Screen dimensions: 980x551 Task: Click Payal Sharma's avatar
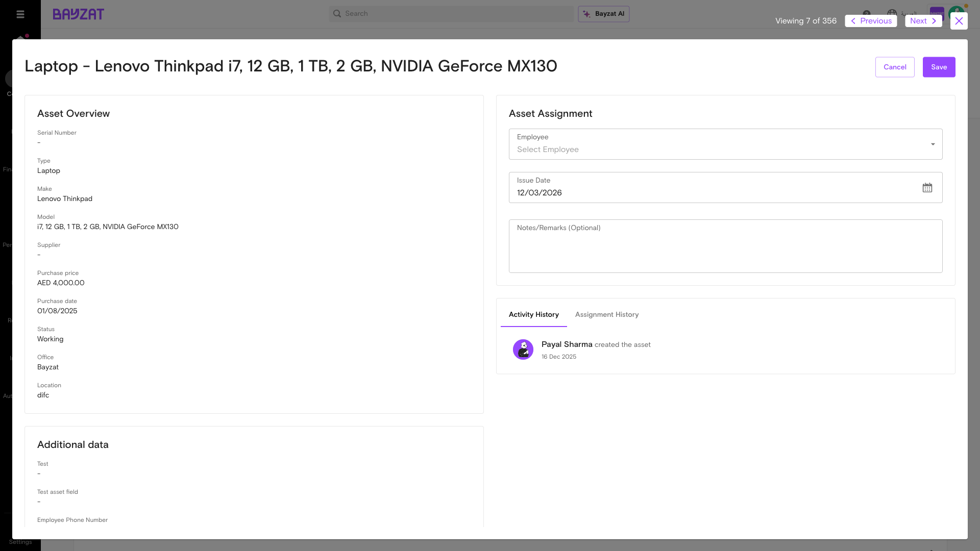[x=523, y=349]
